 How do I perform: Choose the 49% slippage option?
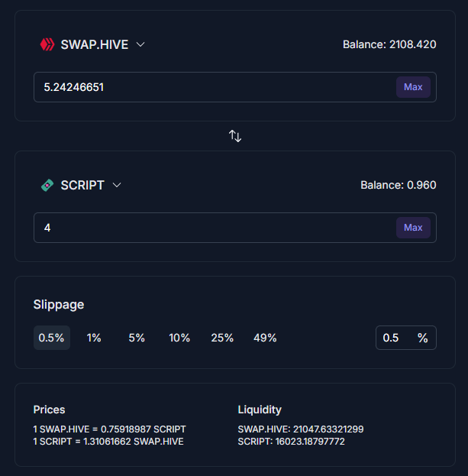point(265,338)
